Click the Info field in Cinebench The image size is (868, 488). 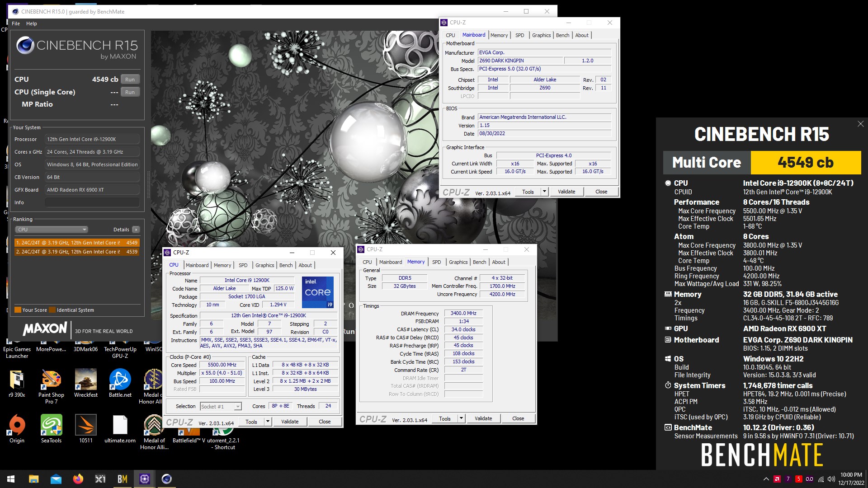point(92,202)
